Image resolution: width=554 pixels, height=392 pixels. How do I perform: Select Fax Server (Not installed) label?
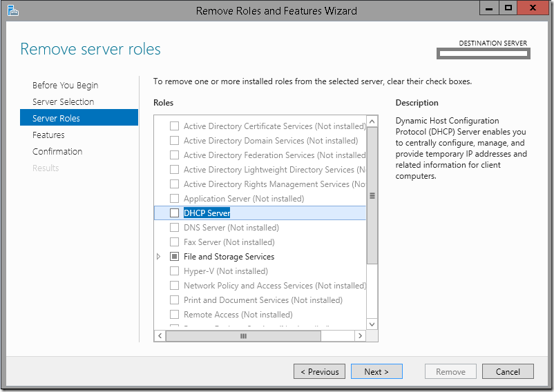pos(229,242)
